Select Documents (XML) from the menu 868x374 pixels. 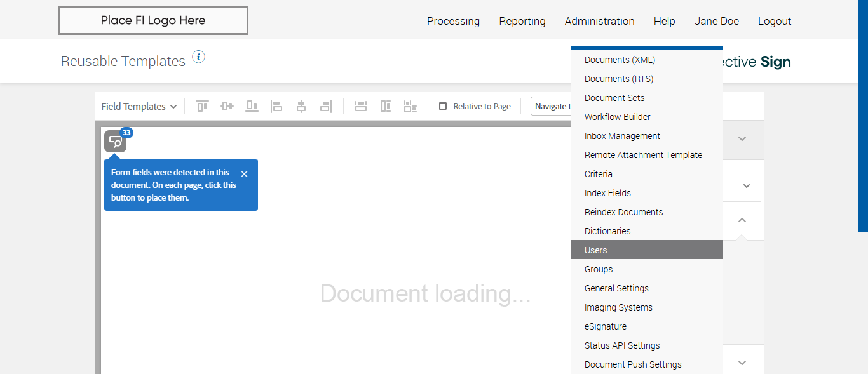(x=647, y=60)
